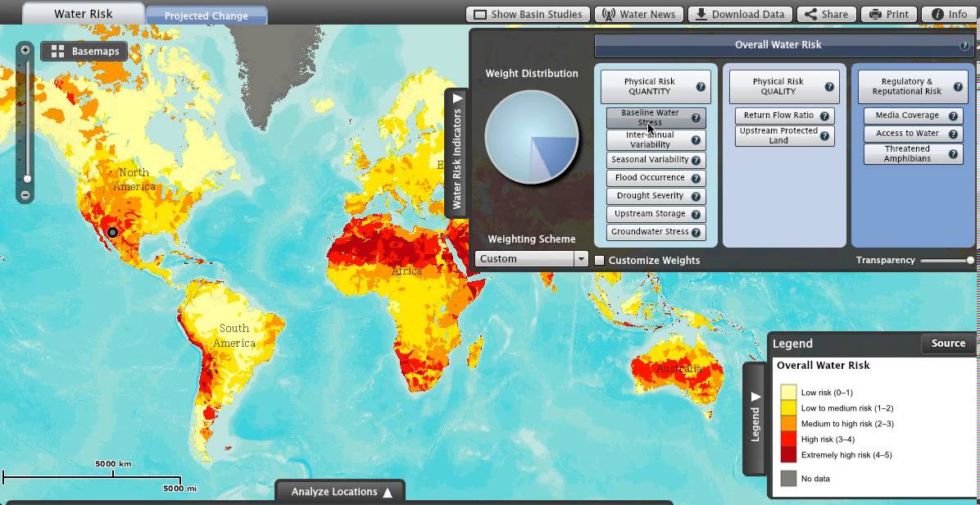The image size is (980, 505).
Task: Collapse the Legend side tab
Action: pos(755,418)
